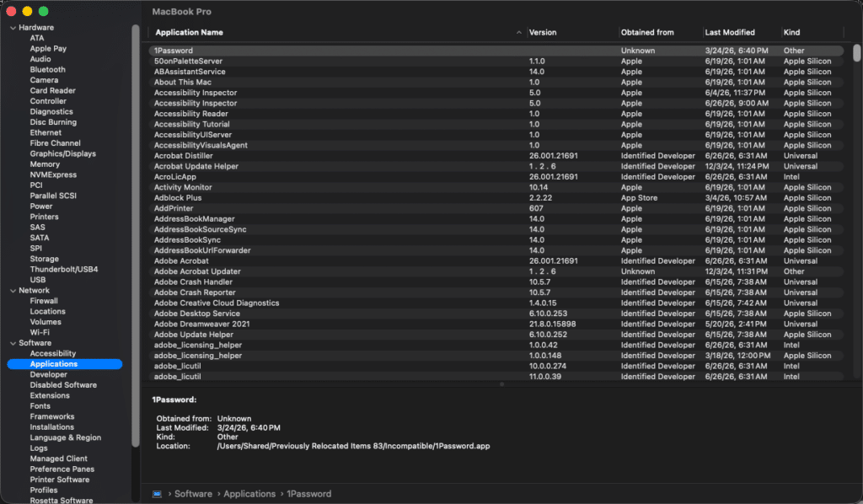The image size is (863, 504).
Task: Click the computer icon in the path bar
Action: click(x=157, y=494)
